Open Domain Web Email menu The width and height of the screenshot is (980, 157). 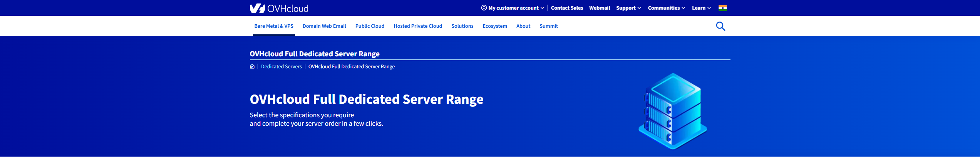pyautogui.click(x=324, y=26)
